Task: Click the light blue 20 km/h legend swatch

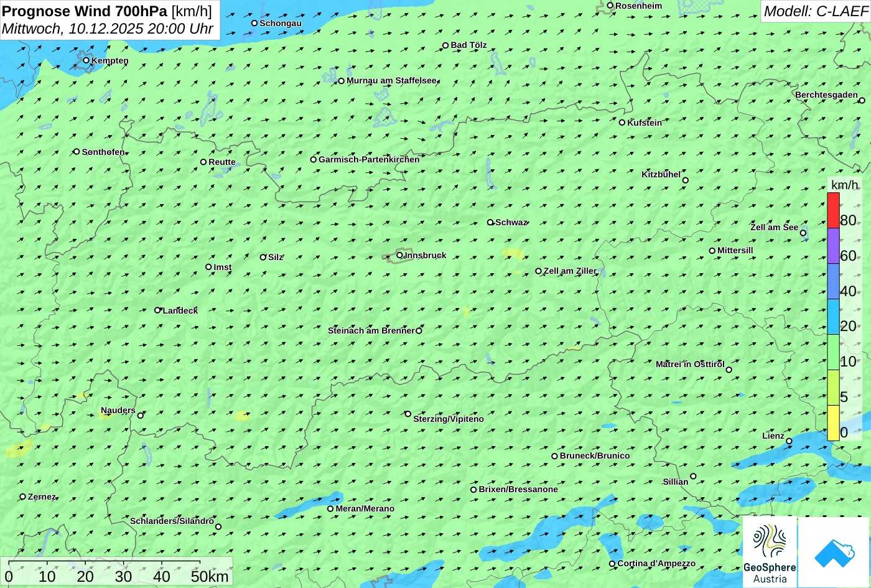Action: [833, 317]
